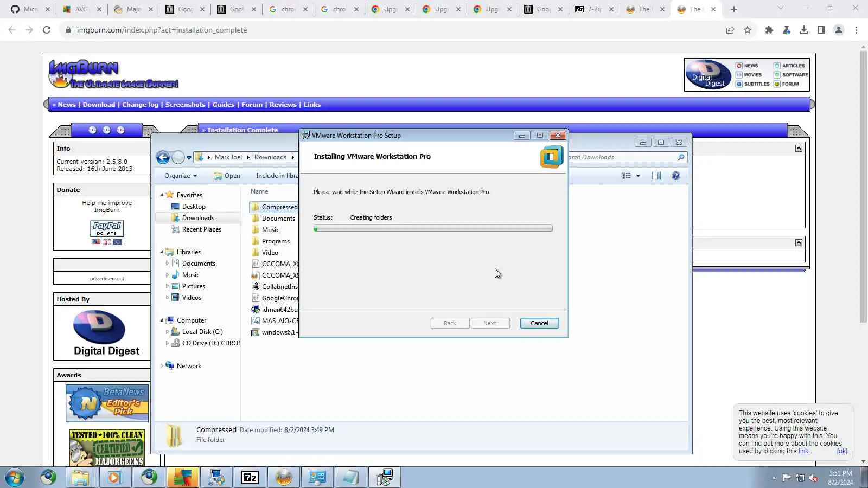Screen dimensions: 868x488
Task: Select Downloads in the Favorites list
Action: point(198,218)
